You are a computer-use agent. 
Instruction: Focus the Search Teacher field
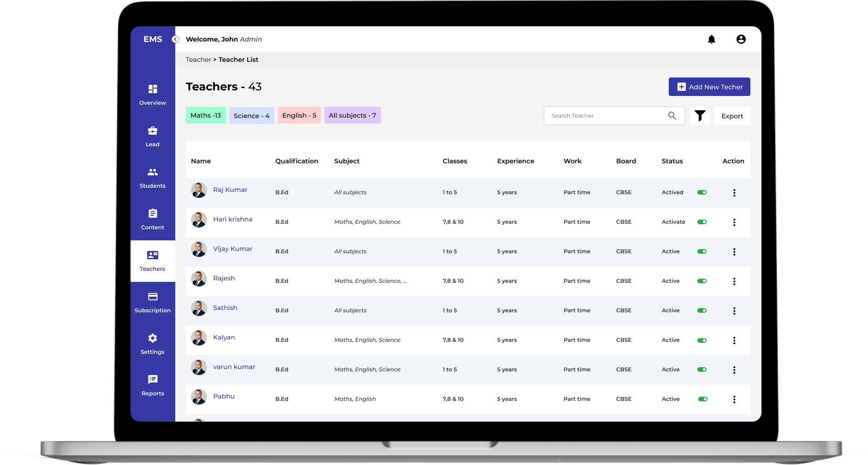coord(614,116)
